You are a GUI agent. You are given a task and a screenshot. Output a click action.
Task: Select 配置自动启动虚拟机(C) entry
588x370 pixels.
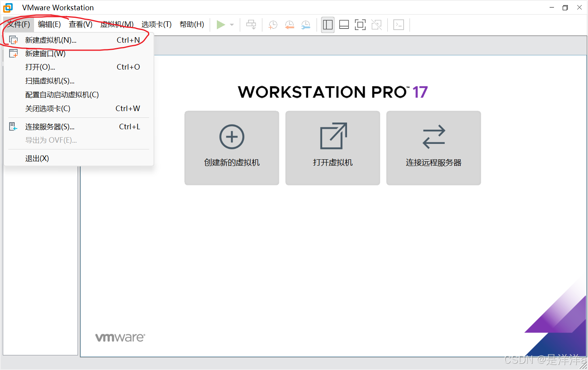(78, 94)
